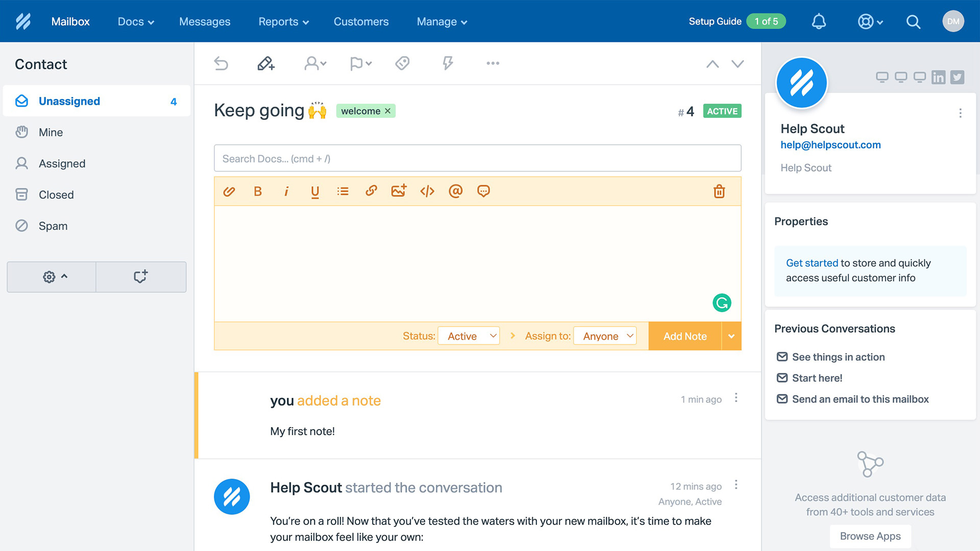Viewport: 980px width, 551px height.
Task: Open options for the Help Scout started thread
Action: pyautogui.click(x=736, y=485)
